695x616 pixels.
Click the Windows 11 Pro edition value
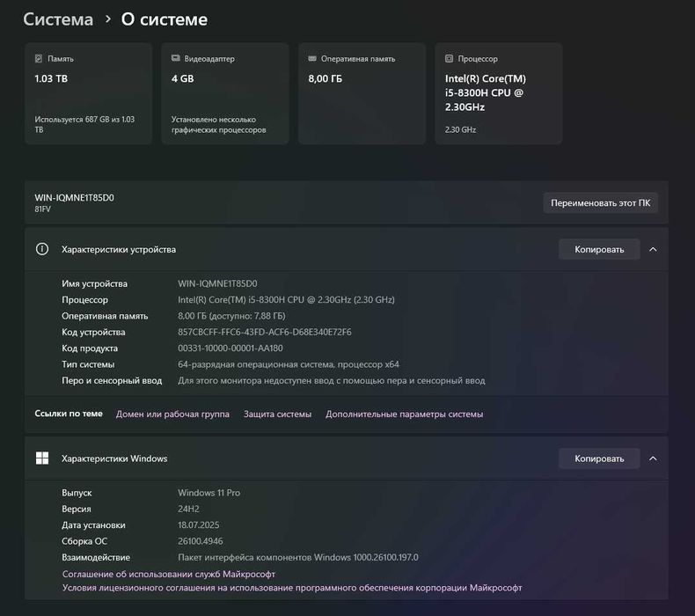point(208,493)
